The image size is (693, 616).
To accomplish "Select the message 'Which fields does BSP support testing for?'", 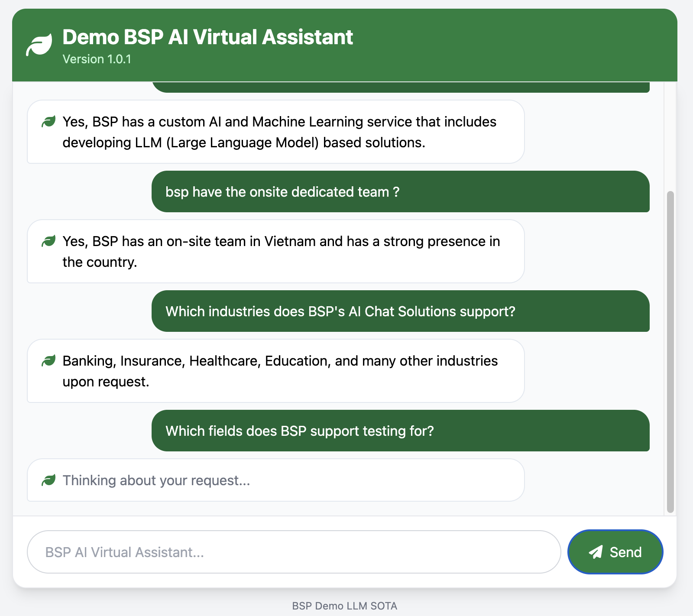I will coord(401,431).
